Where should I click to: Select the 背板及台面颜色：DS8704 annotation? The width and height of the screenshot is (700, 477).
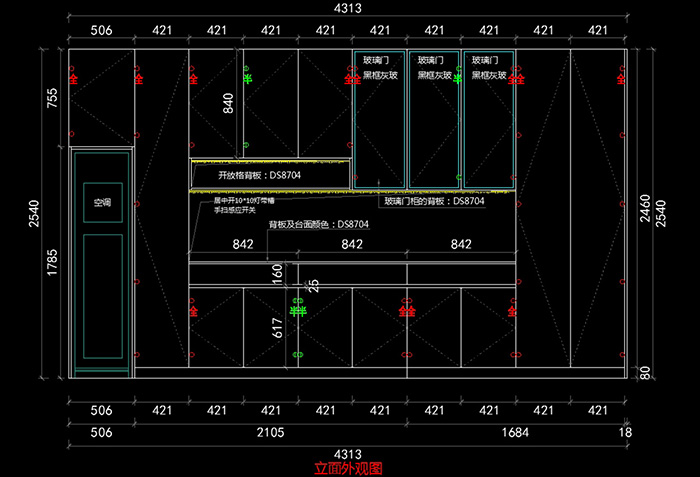point(318,225)
